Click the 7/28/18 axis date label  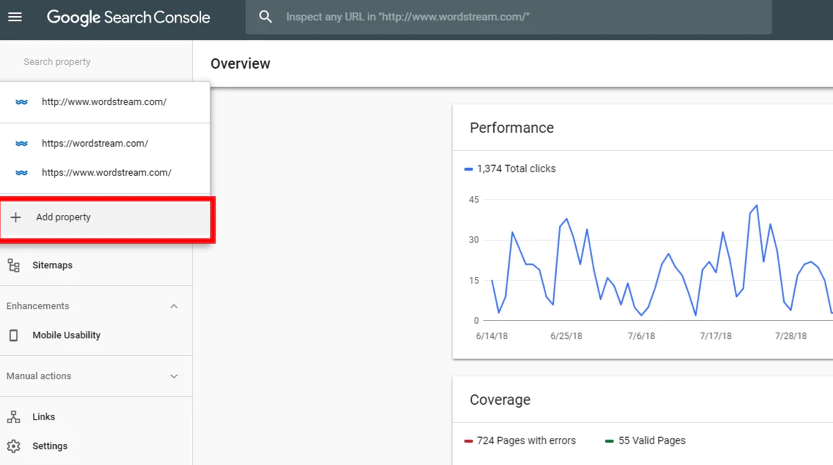point(790,336)
